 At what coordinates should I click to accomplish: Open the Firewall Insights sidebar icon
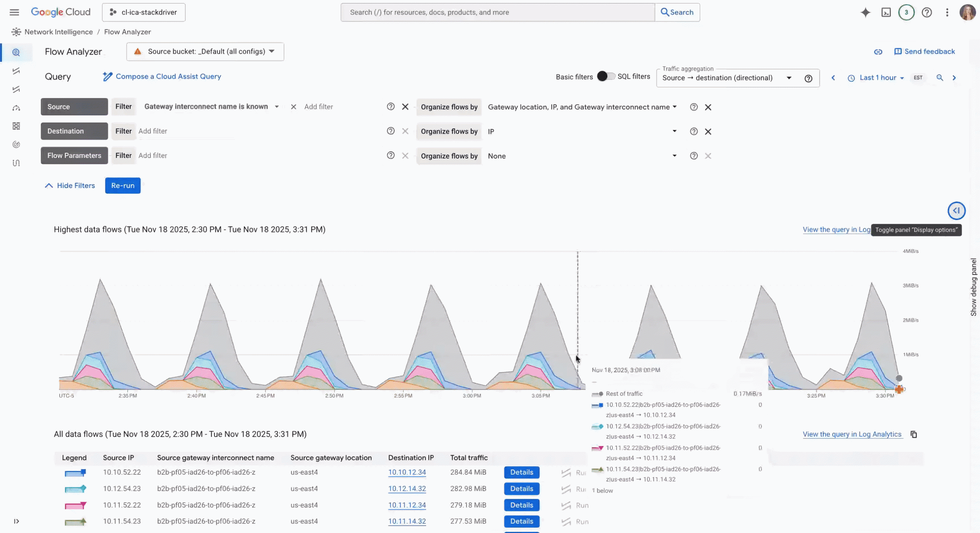[x=16, y=126]
